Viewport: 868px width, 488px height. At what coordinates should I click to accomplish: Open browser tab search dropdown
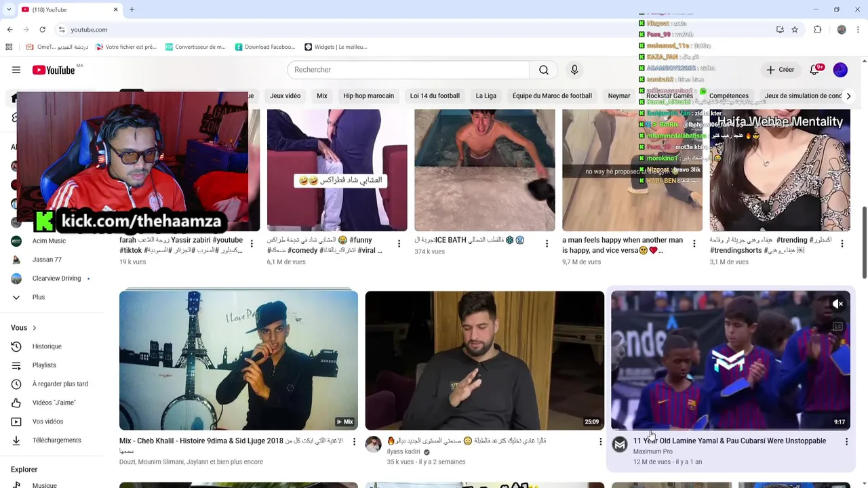pyautogui.click(x=9, y=9)
